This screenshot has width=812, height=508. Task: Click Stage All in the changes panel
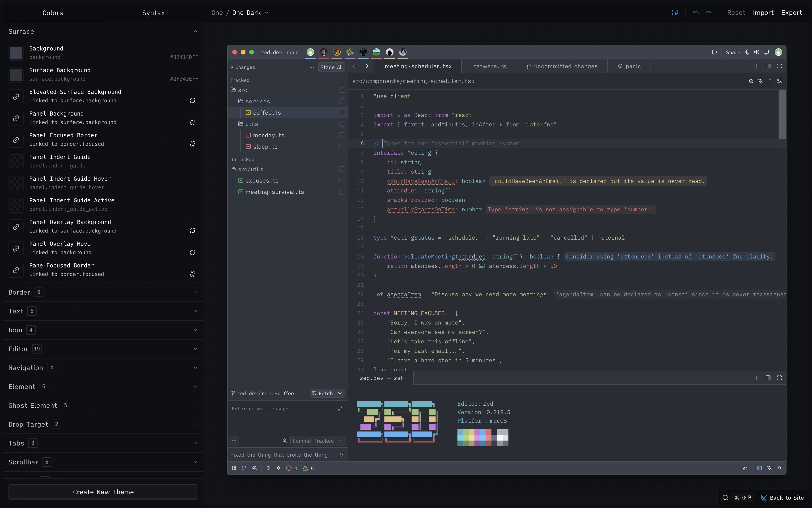click(331, 67)
